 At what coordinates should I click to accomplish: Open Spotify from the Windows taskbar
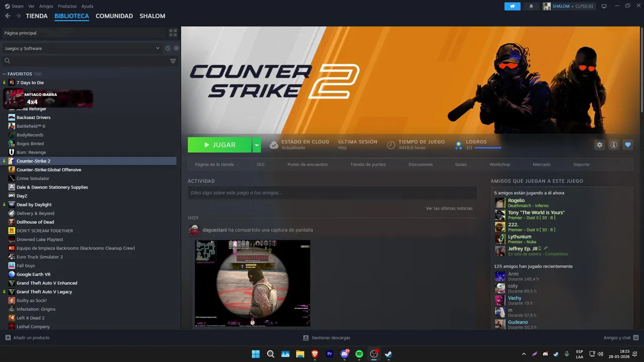(x=359, y=354)
